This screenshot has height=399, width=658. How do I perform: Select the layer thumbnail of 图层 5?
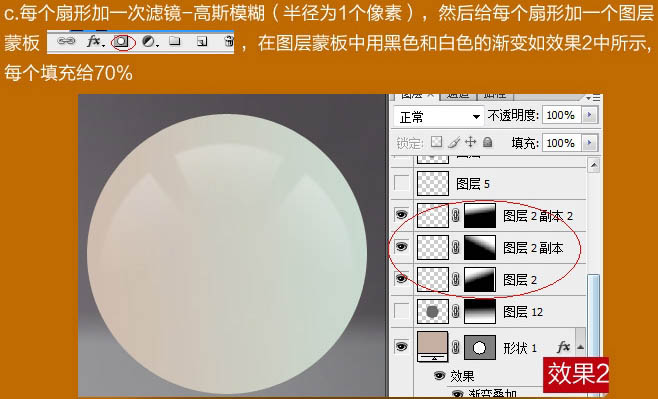click(x=433, y=183)
